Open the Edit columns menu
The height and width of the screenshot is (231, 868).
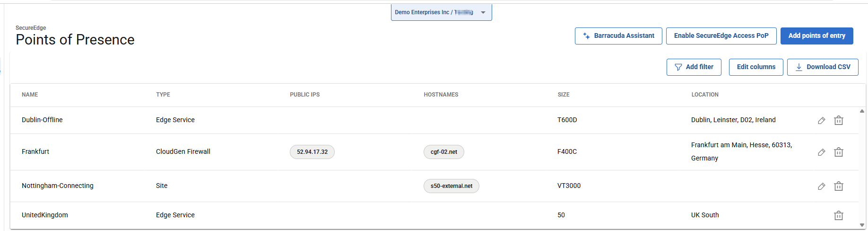click(756, 67)
